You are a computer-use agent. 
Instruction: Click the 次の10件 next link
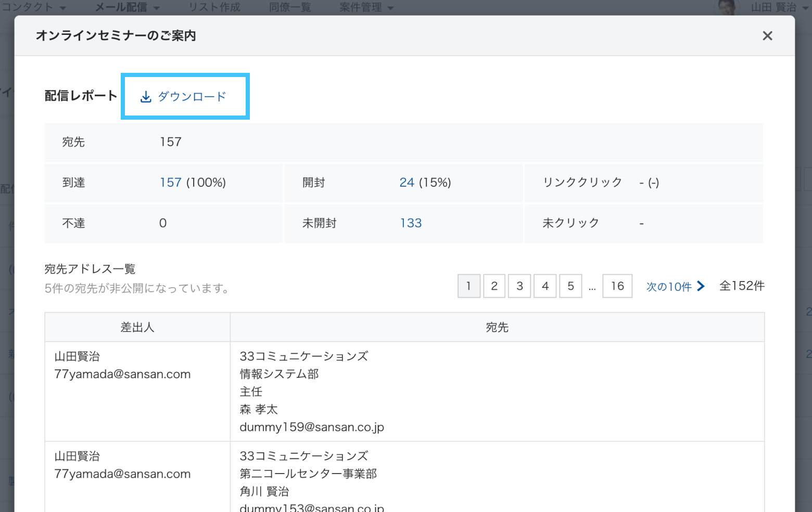pos(675,286)
